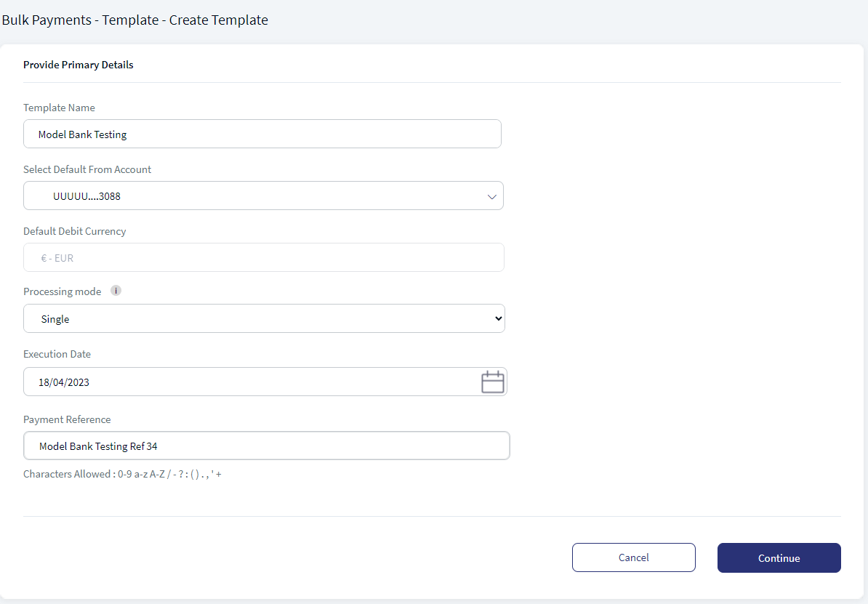Open the Processing mode Single dropdown
This screenshot has height=604, width=868.
pos(264,318)
